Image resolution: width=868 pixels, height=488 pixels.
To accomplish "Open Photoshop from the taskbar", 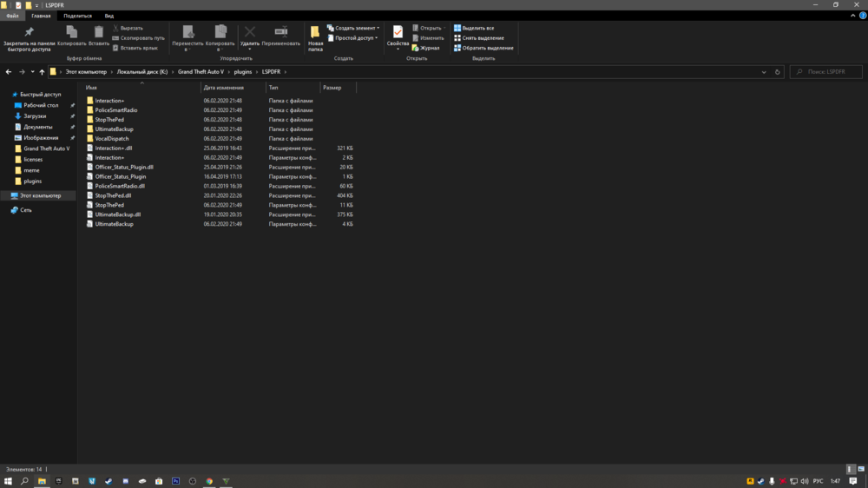I will pyautogui.click(x=175, y=481).
